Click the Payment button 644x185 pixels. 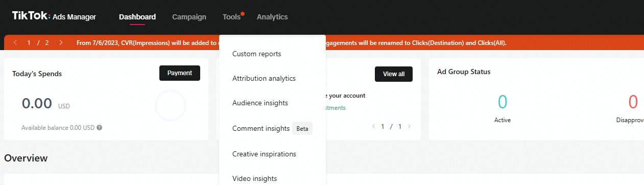point(180,73)
